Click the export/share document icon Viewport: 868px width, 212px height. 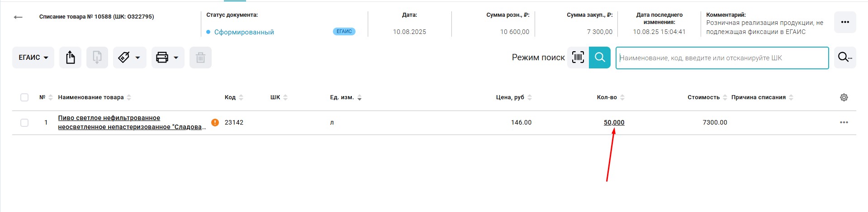tap(70, 58)
